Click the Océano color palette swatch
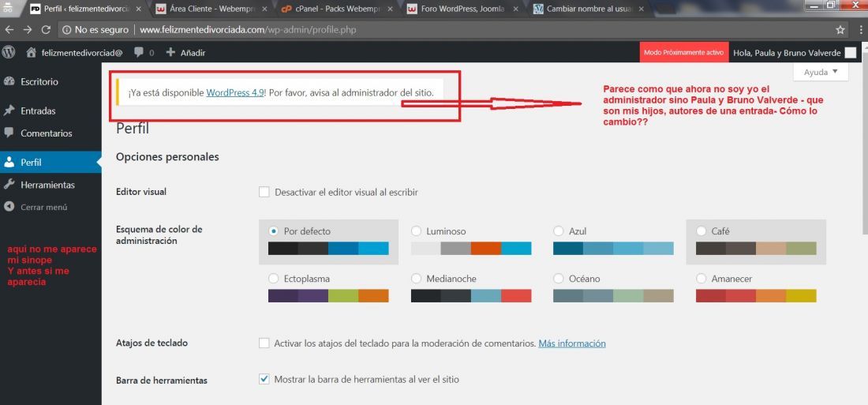 tap(613, 295)
